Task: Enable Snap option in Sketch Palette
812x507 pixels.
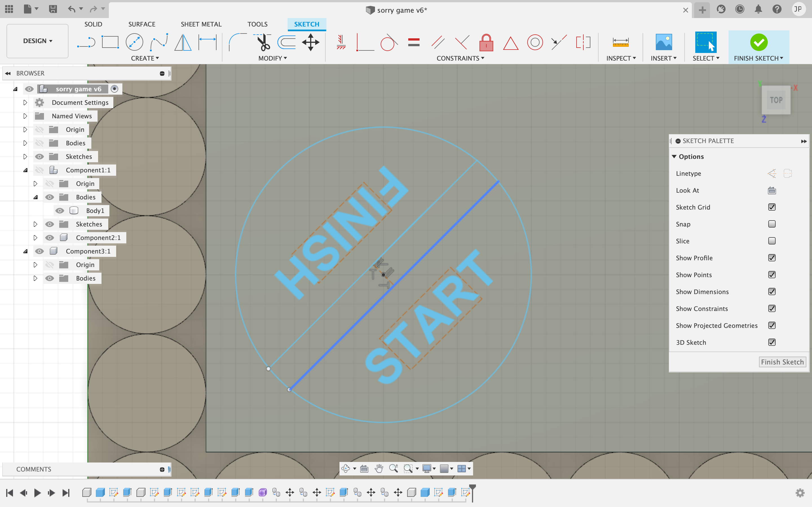Action: click(x=772, y=224)
